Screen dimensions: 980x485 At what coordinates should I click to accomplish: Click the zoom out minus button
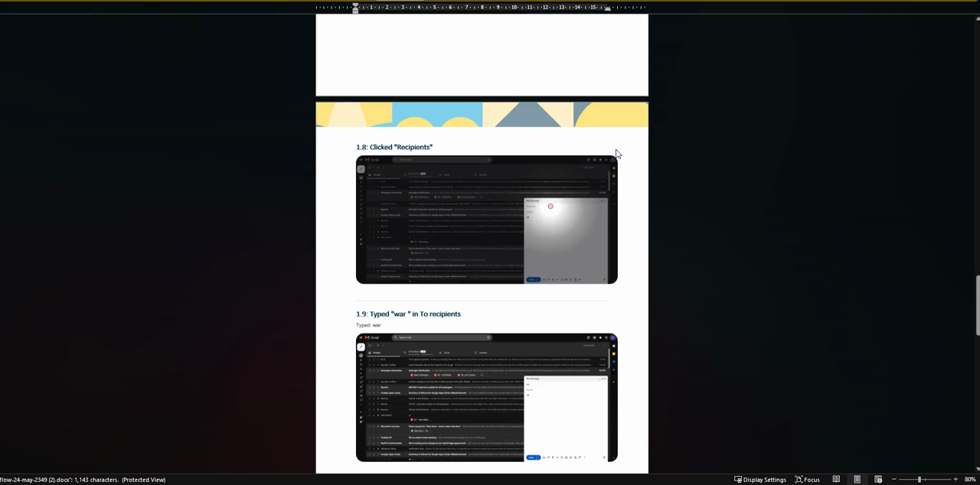(x=893, y=480)
